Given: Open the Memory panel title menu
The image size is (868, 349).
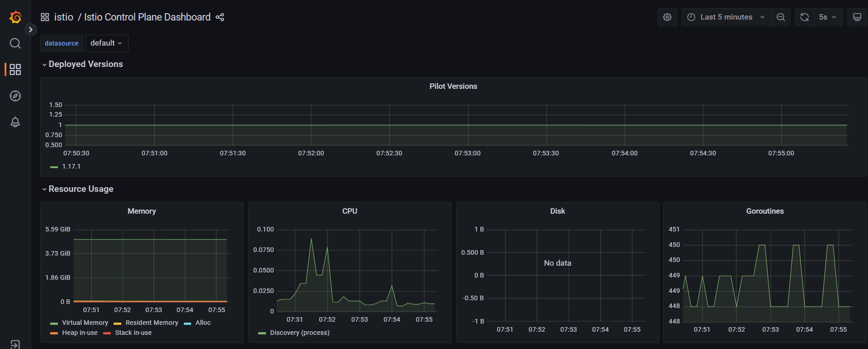Looking at the screenshot, I should pos(141,211).
